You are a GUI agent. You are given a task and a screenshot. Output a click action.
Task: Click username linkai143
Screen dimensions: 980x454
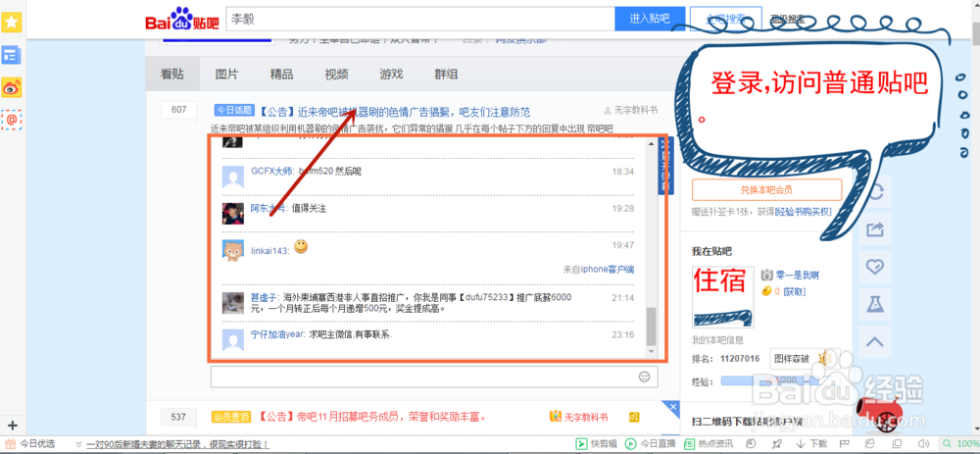270,251
